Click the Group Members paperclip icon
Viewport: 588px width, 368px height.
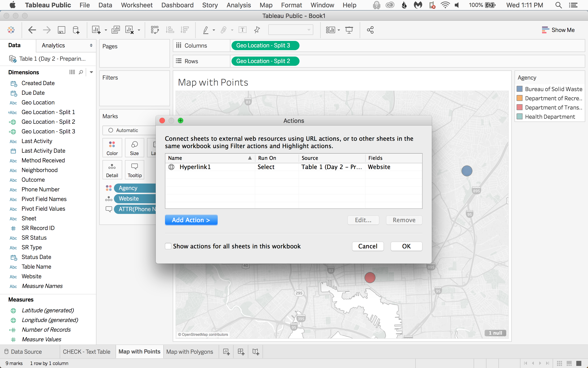click(x=223, y=30)
